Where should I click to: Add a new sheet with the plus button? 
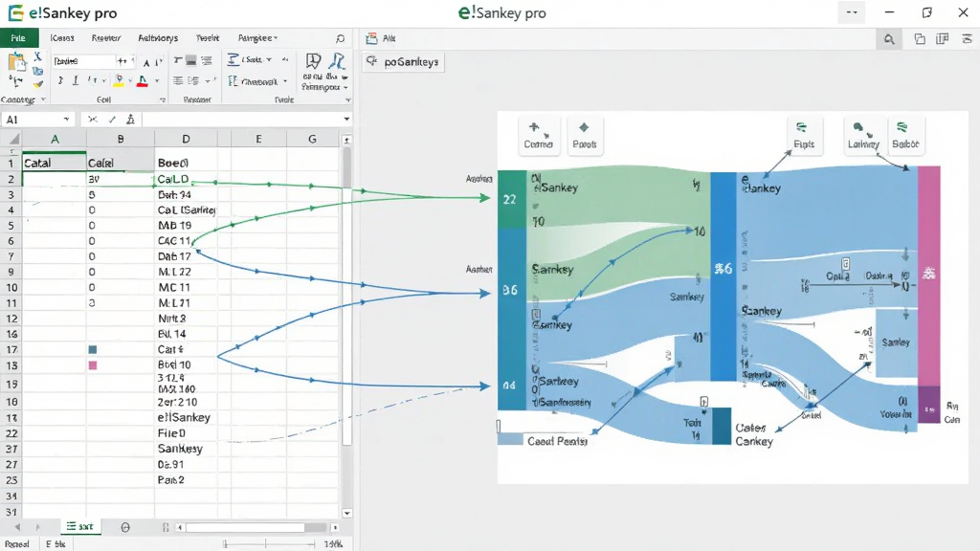125,527
